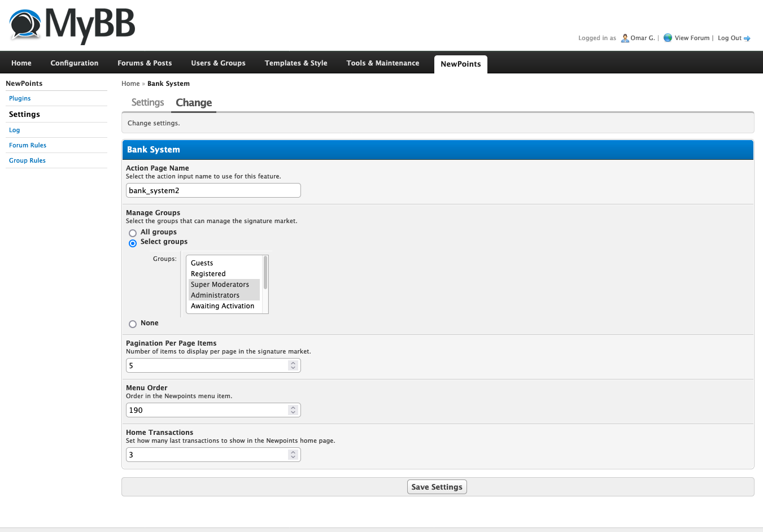Click the Home Transactions stepper arrows

(293, 455)
